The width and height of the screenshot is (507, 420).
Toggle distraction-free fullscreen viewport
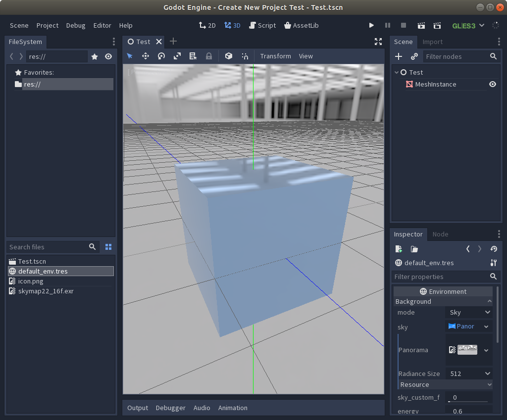(378, 42)
